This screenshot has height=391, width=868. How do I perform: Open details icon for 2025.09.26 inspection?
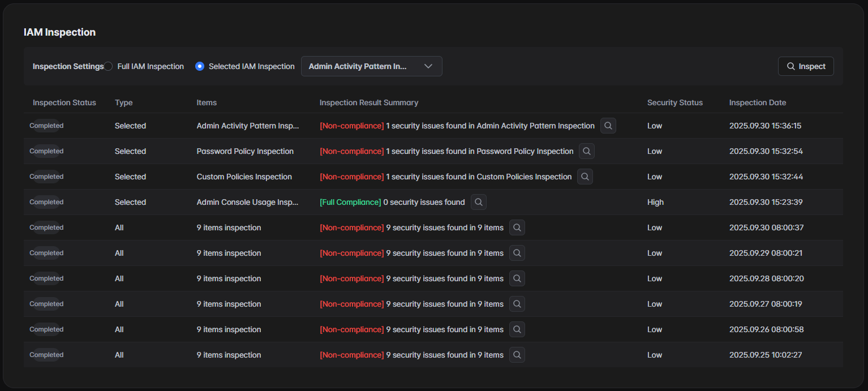click(517, 329)
